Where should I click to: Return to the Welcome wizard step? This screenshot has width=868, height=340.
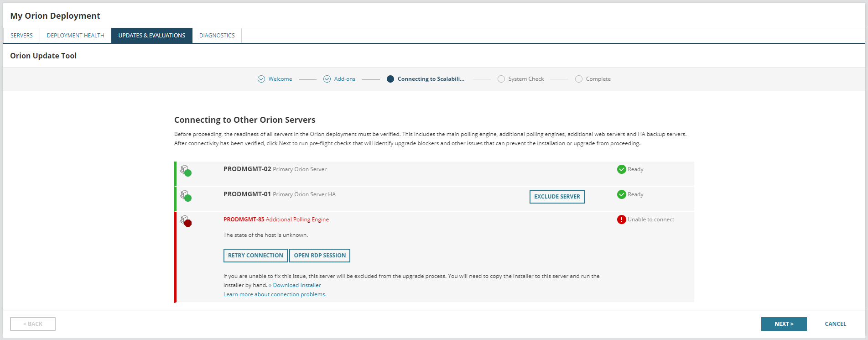(280, 79)
